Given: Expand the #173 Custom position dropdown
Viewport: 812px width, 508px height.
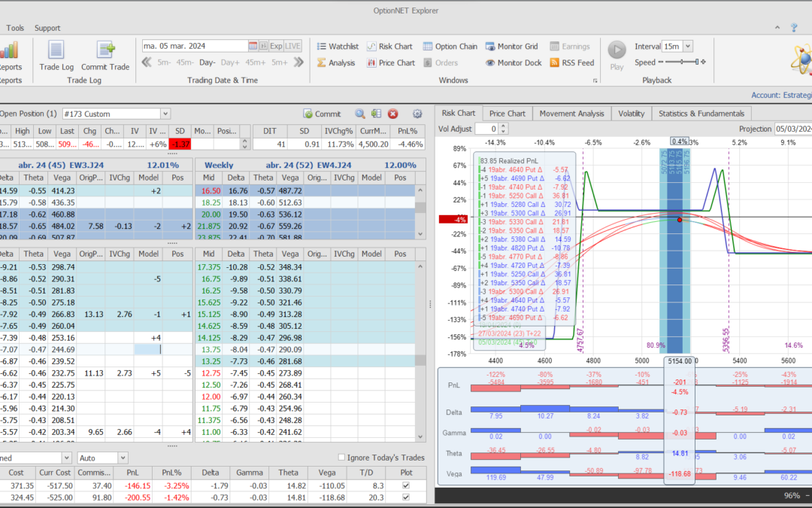Looking at the screenshot, I should [x=165, y=114].
